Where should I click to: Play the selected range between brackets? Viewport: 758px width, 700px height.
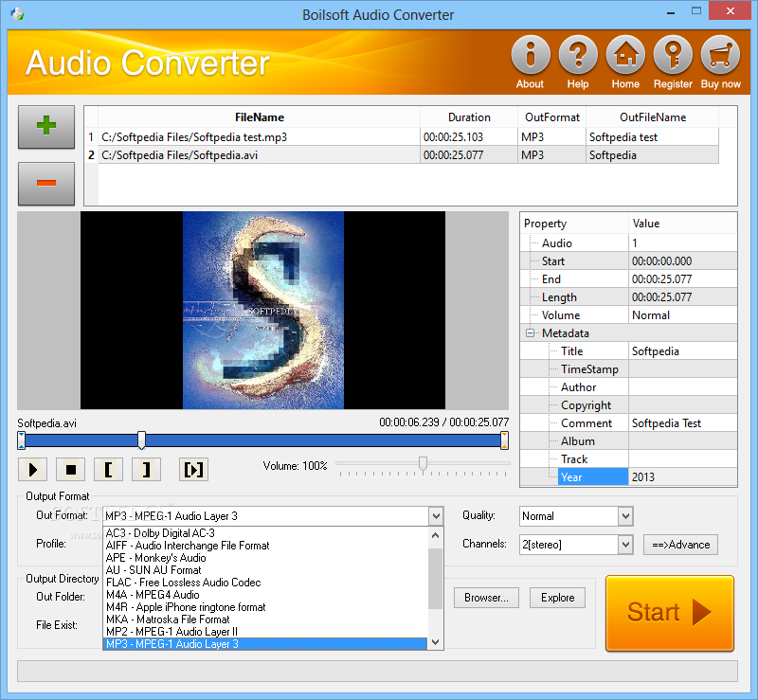click(193, 470)
